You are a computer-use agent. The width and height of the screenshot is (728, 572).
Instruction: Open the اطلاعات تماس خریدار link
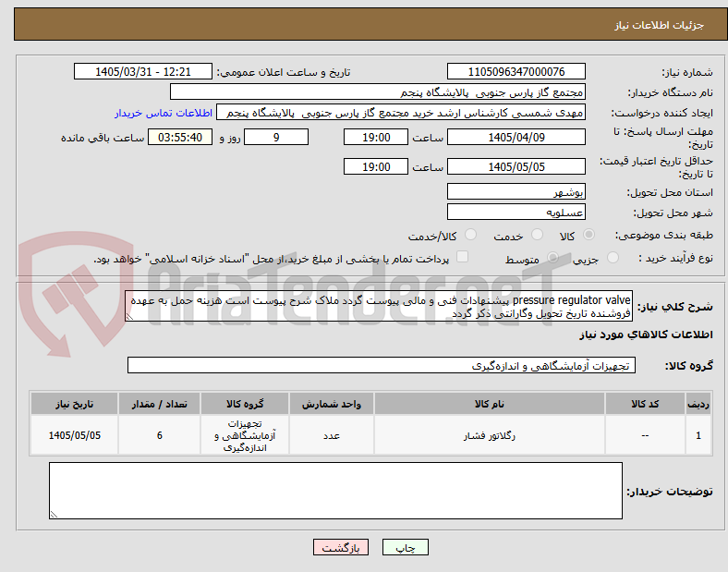coord(164,113)
